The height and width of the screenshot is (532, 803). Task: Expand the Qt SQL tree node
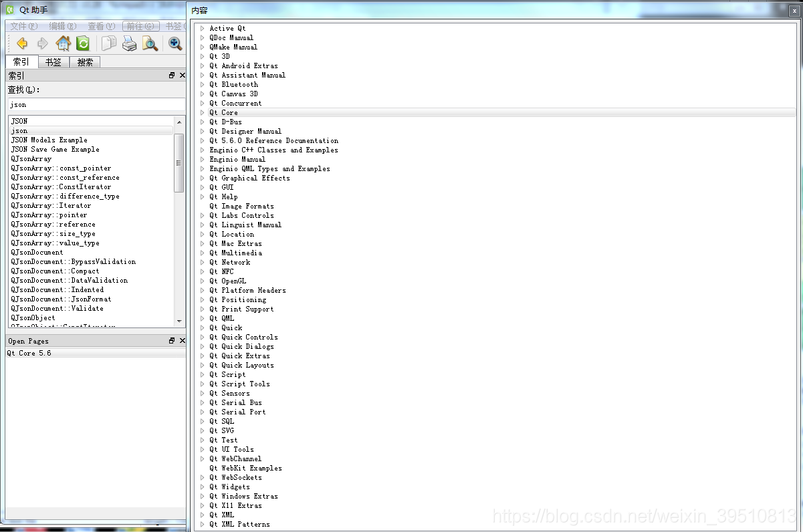coord(202,421)
